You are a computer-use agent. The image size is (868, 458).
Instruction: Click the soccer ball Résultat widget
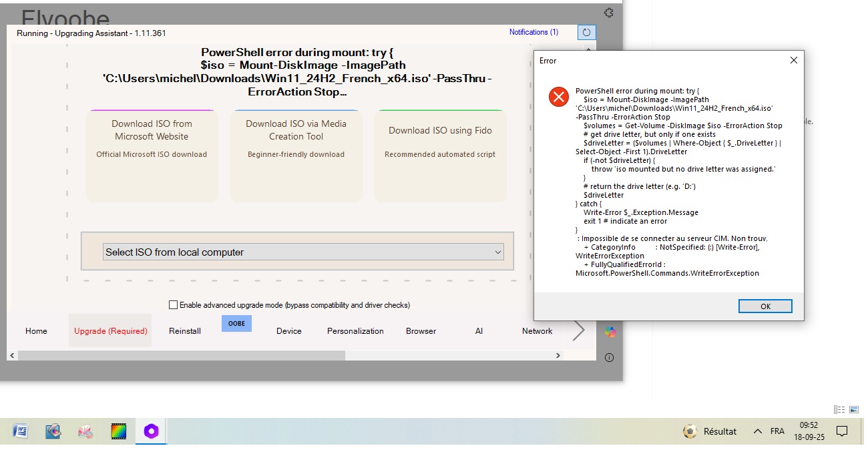[x=710, y=431]
